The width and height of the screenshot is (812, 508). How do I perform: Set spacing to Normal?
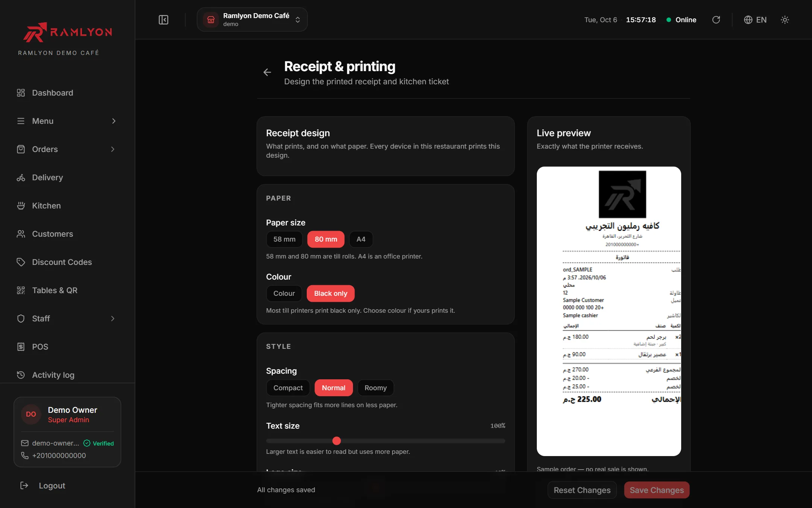333,388
